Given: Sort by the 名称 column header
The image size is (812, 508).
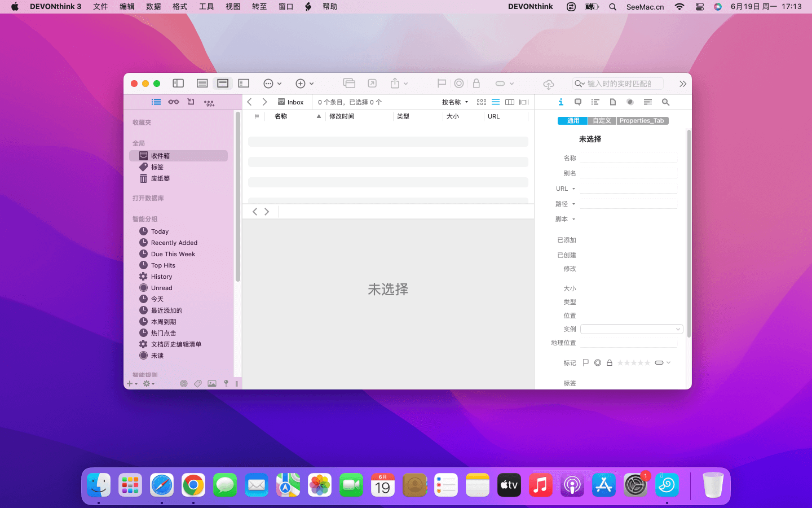Looking at the screenshot, I should click(x=296, y=116).
